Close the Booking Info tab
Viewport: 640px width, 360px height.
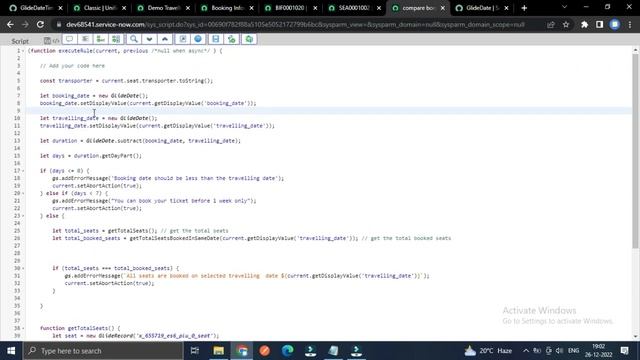click(251, 8)
